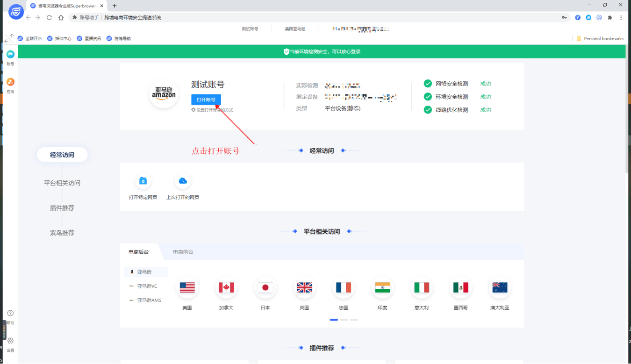Select the 美国 flag under Amazon marketplaces
This screenshot has height=364, width=631.
pyautogui.click(x=187, y=287)
